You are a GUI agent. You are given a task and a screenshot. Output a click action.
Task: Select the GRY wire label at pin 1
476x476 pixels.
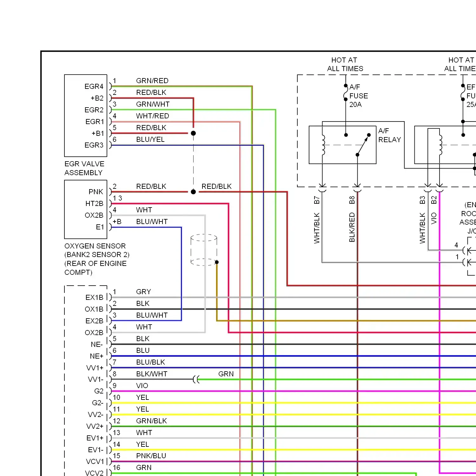143,292
